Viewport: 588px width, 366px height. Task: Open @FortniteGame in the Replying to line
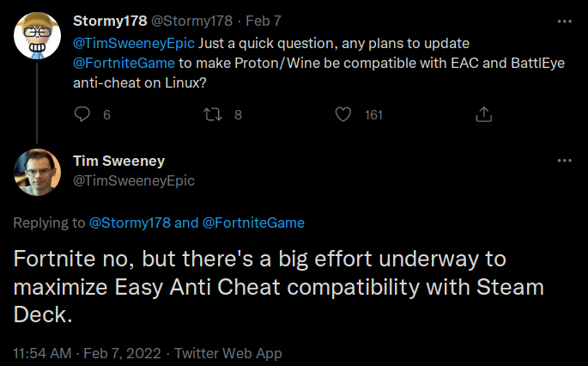[253, 223]
